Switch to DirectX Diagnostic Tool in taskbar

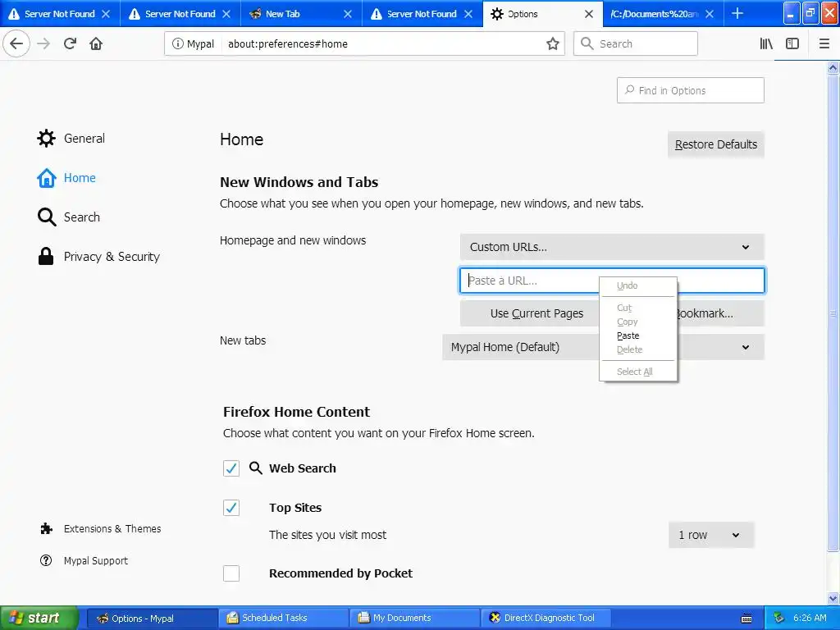pos(546,619)
